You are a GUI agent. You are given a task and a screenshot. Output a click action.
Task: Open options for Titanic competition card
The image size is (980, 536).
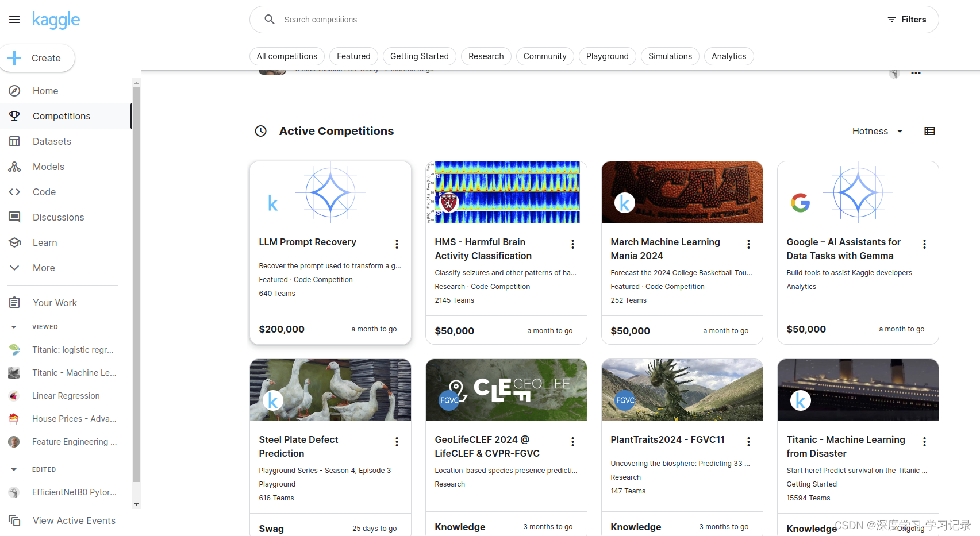click(x=924, y=442)
